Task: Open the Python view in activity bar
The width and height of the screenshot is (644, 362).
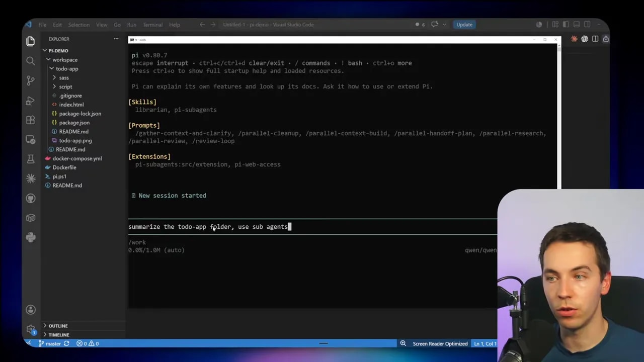Action: click(x=31, y=237)
